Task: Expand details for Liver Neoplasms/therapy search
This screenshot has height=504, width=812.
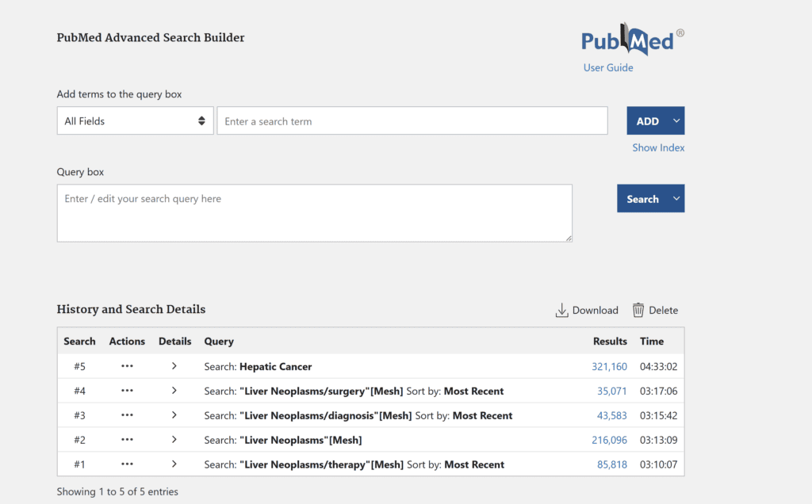Action: coord(174,464)
